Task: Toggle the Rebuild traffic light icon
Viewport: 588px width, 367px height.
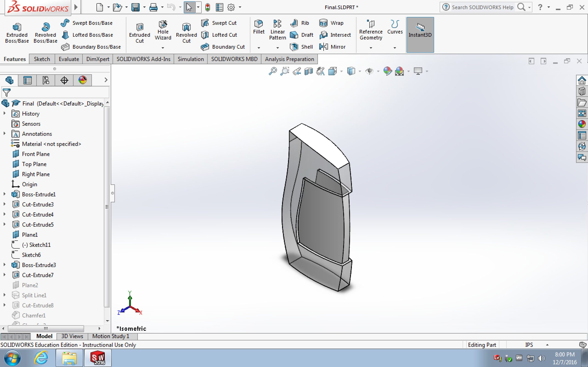Action: 207,7
